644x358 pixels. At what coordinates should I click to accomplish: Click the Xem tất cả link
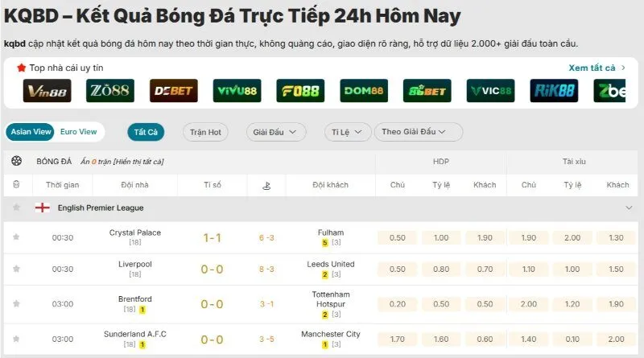pos(597,68)
